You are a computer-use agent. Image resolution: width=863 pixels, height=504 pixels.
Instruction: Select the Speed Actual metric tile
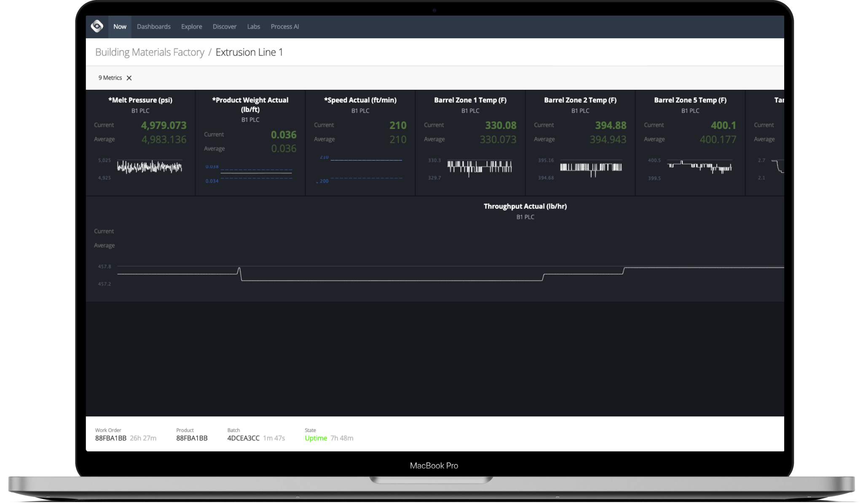(360, 143)
